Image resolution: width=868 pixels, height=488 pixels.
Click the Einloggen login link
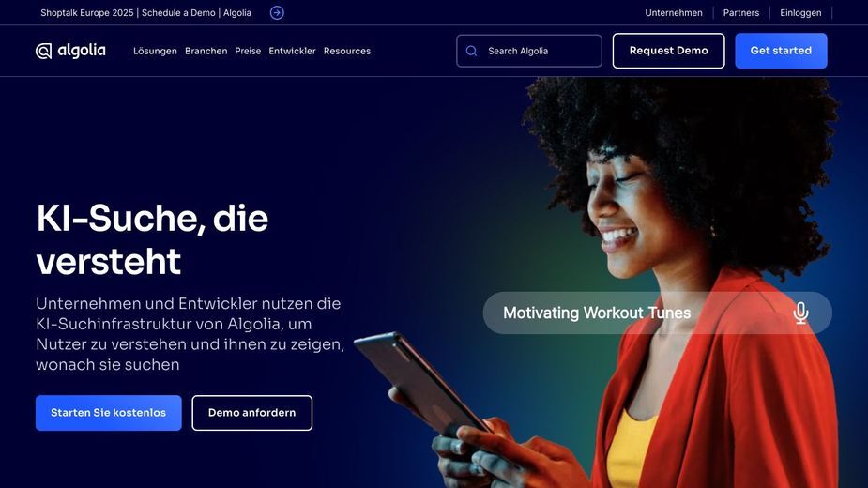point(800,13)
